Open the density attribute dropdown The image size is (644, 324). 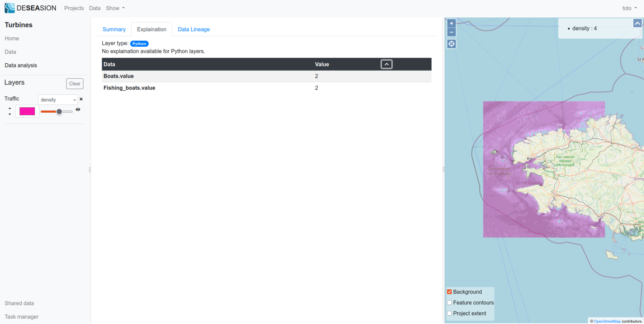tap(58, 100)
